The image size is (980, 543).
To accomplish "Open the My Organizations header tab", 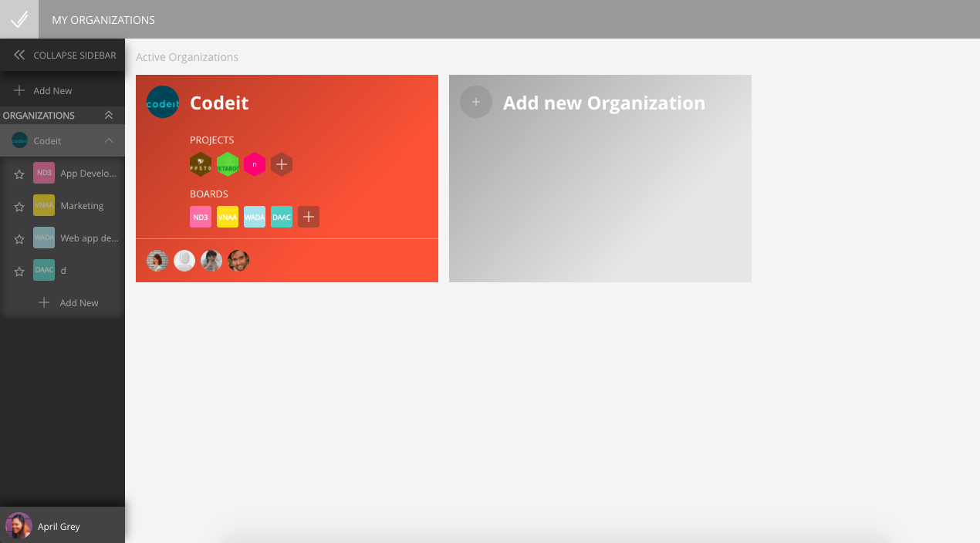I will [x=103, y=20].
